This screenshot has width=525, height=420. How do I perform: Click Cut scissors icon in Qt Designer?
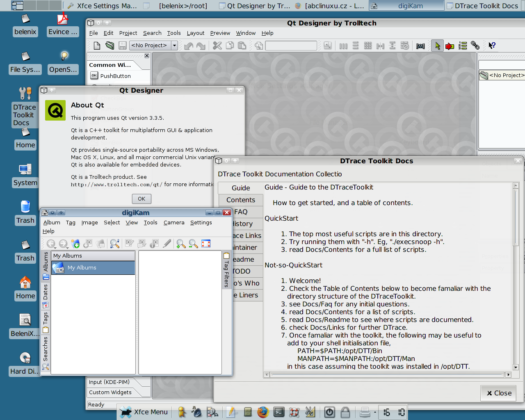(217, 46)
